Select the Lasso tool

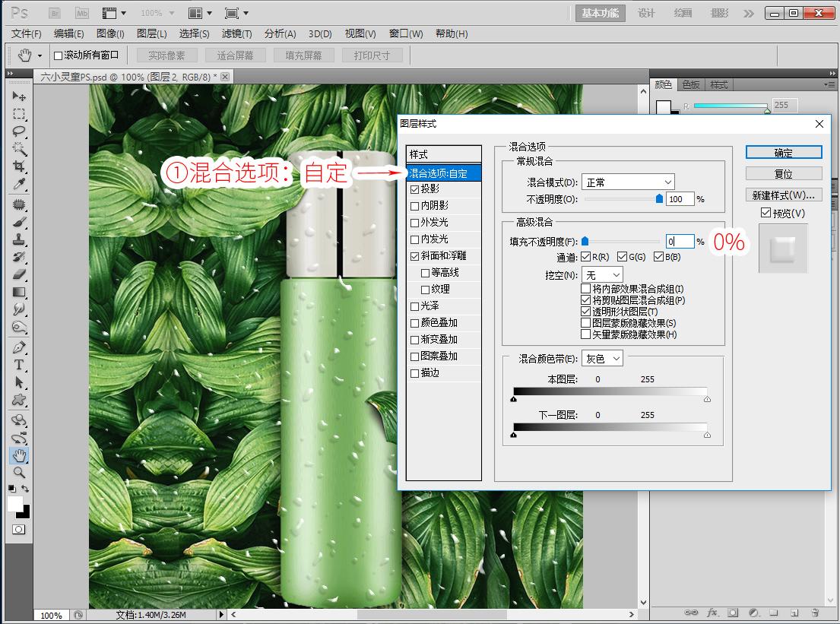(x=20, y=131)
